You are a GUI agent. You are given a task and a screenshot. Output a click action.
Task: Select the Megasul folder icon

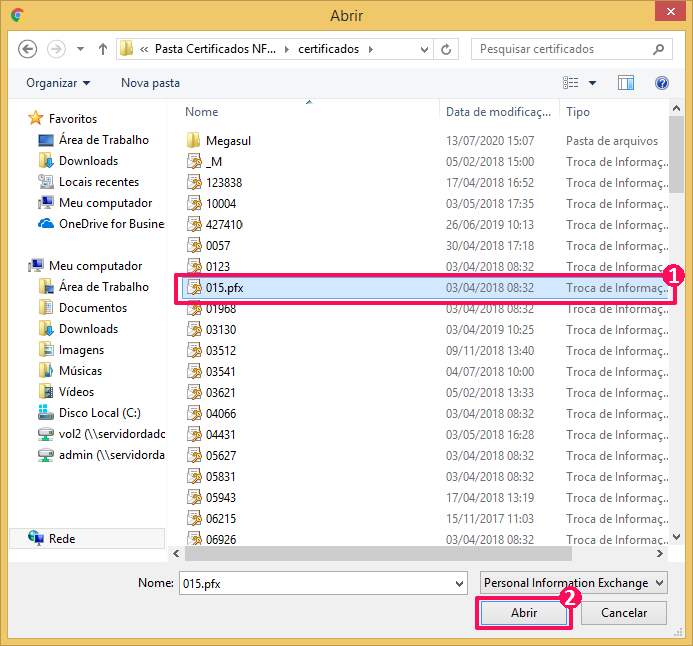tap(194, 141)
